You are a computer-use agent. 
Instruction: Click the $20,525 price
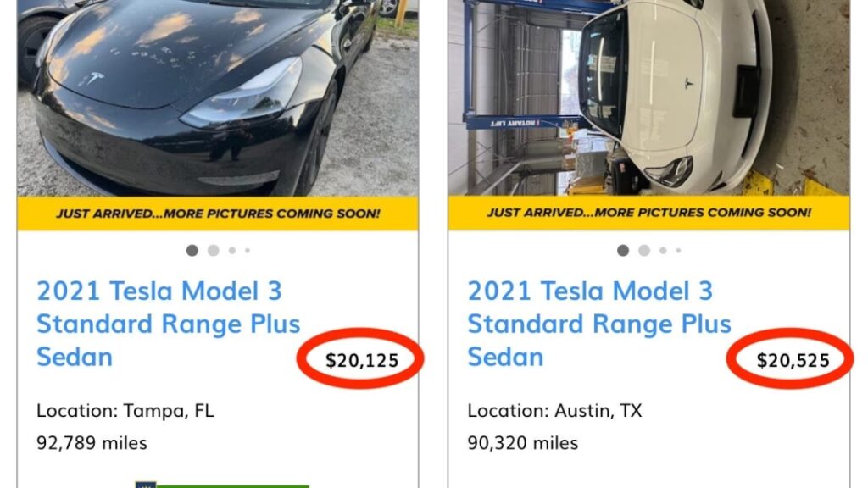(x=793, y=361)
